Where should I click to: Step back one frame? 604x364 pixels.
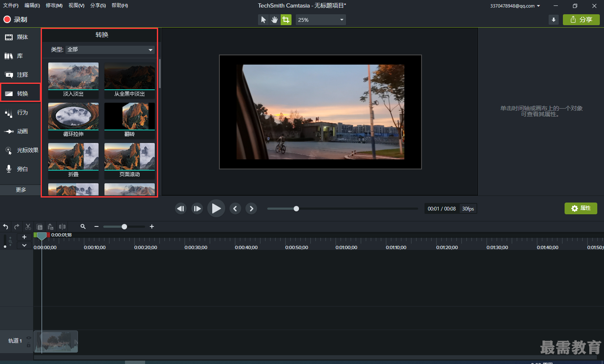pos(181,208)
